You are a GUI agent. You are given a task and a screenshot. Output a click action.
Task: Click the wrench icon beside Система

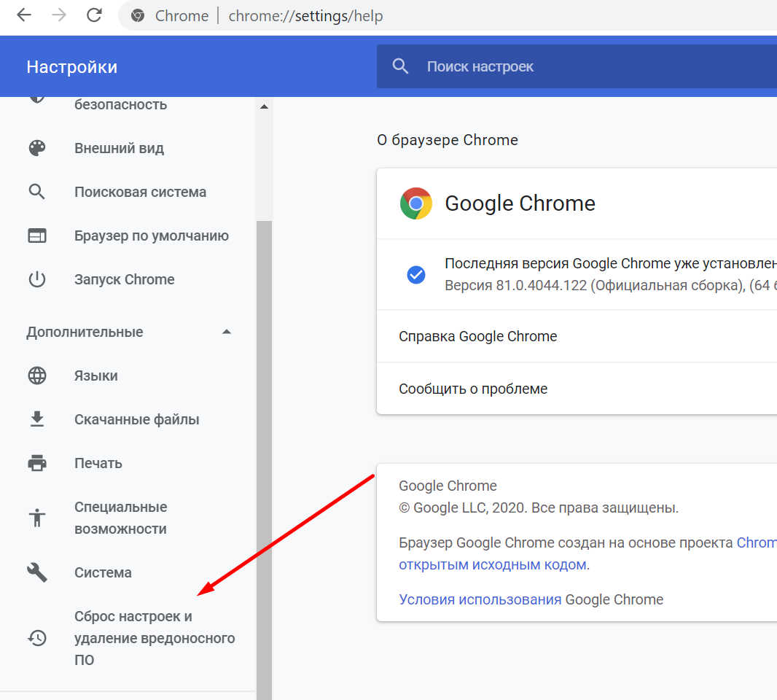click(x=37, y=573)
